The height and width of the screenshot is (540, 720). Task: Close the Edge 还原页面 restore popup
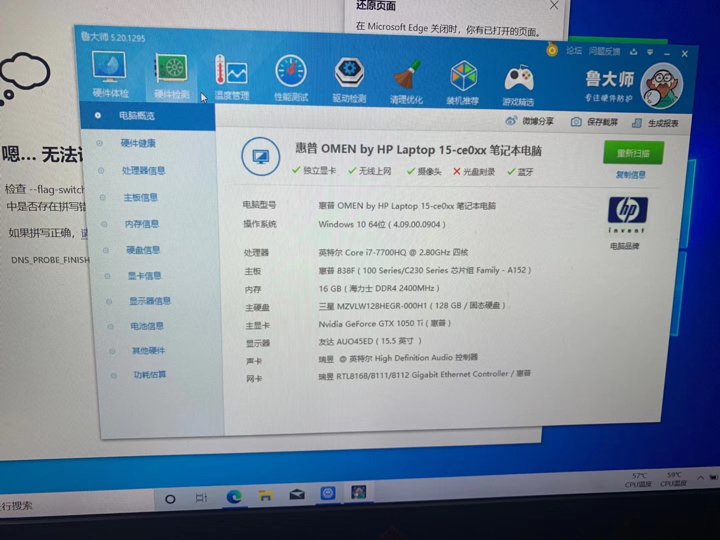point(554,6)
